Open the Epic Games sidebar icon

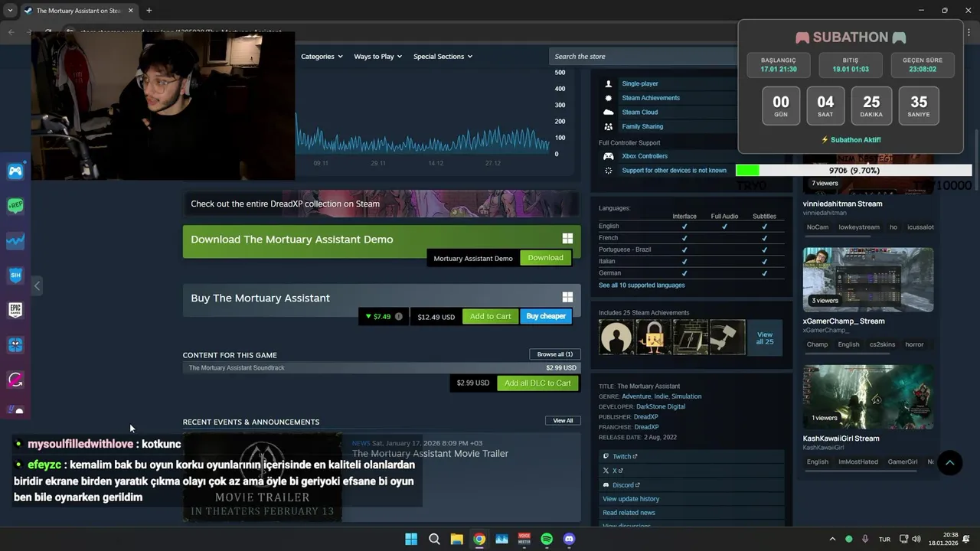[15, 310]
